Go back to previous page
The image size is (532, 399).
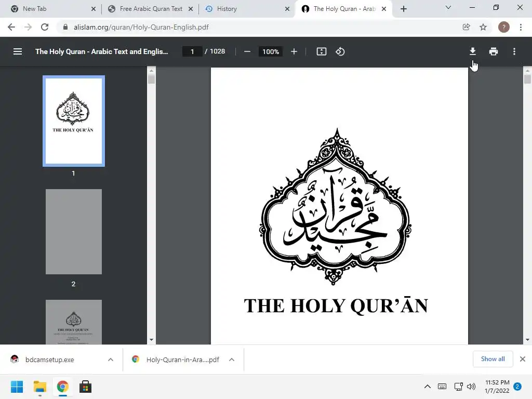click(11, 27)
